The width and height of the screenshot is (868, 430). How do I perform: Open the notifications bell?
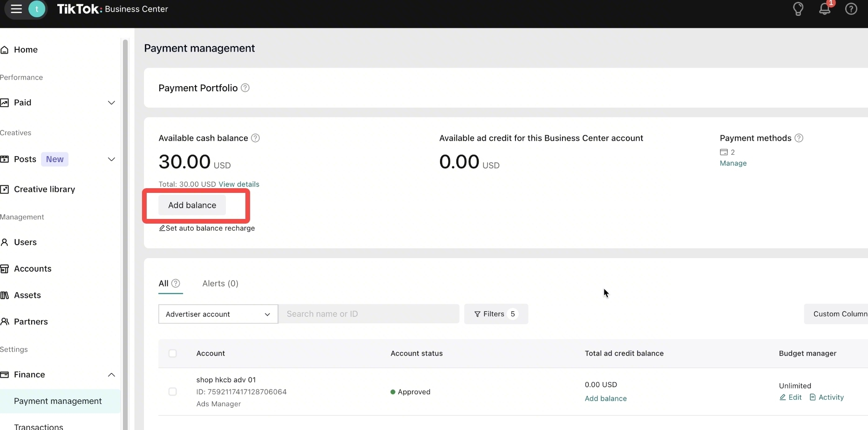[825, 9]
